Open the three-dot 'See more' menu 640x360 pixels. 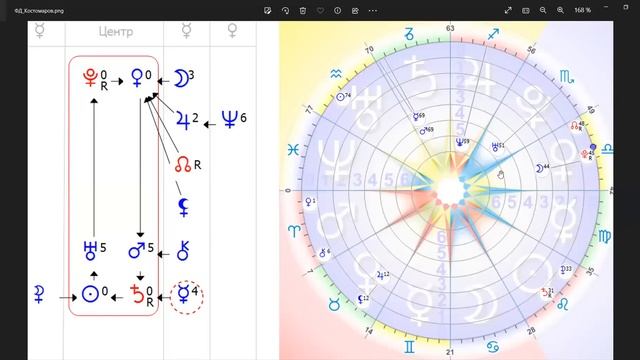(373, 11)
